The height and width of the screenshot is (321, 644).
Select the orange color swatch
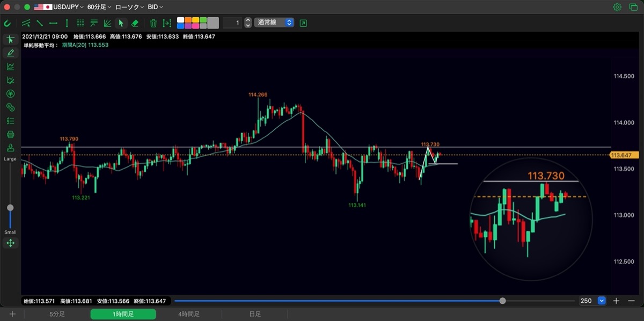(188, 20)
